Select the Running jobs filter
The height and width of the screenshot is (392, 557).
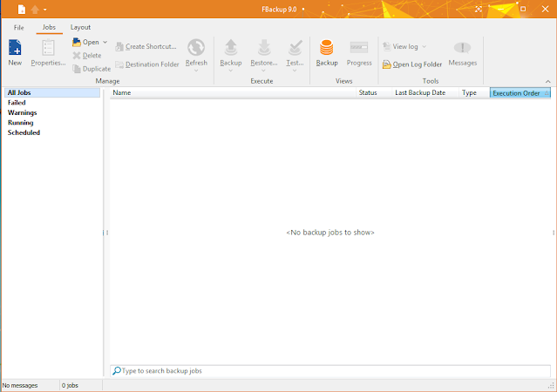click(21, 123)
